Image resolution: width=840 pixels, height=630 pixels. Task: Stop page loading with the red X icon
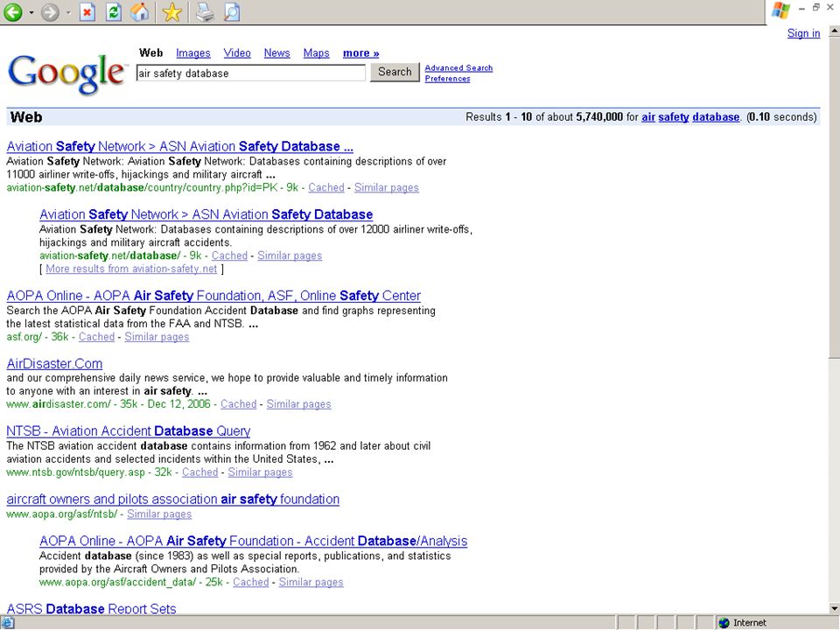(87, 11)
